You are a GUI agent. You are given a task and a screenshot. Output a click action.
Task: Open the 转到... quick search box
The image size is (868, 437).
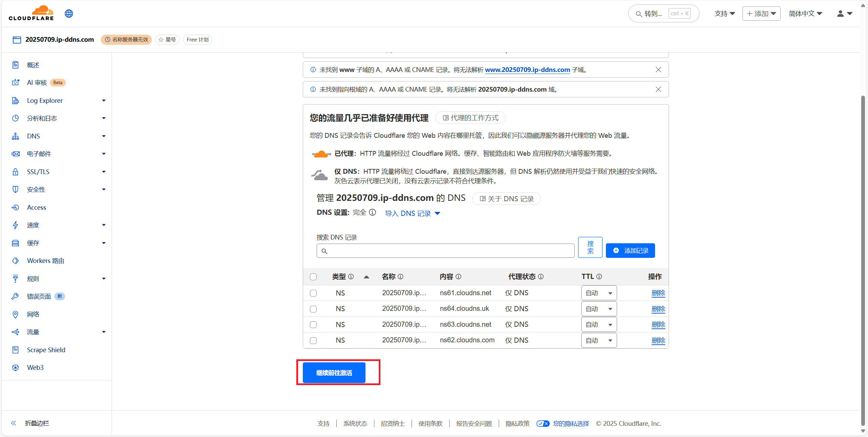[664, 14]
